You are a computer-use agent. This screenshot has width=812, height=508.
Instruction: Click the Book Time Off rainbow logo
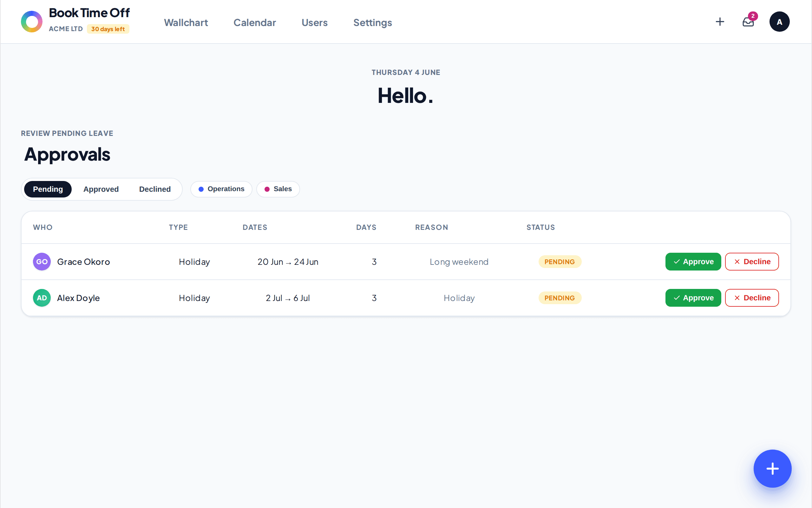31,22
